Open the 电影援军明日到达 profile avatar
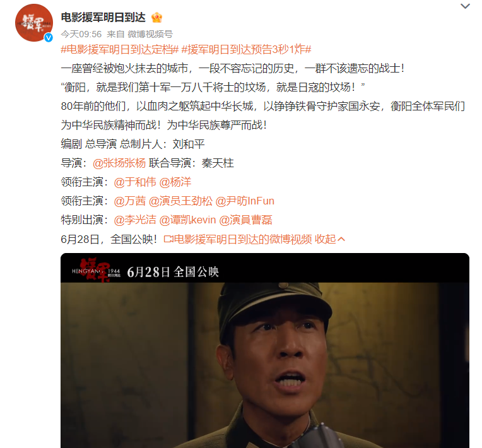The width and height of the screenshot is (482, 448). coord(34,23)
